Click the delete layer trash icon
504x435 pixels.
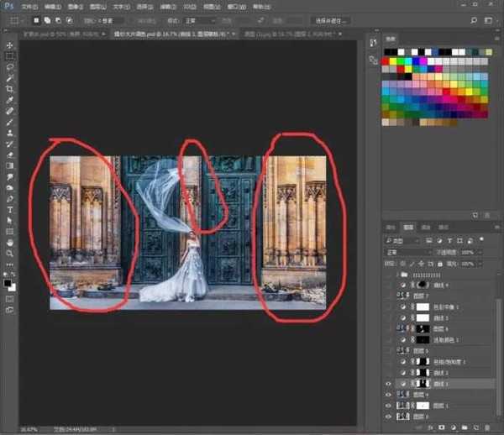coord(488,427)
